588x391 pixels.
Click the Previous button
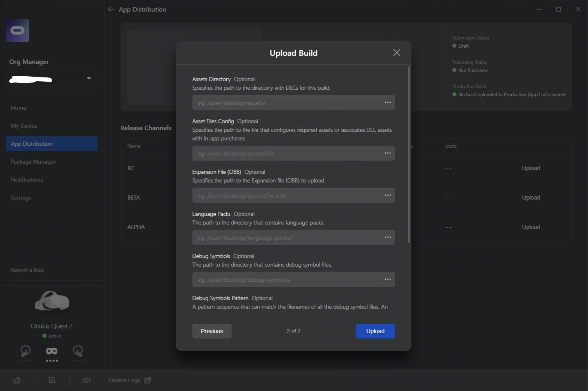[x=212, y=331]
